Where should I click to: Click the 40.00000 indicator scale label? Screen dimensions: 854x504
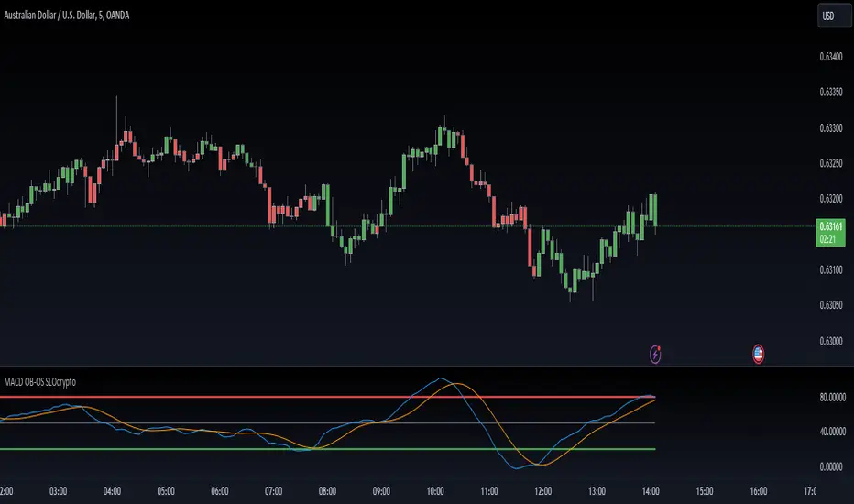(832, 433)
